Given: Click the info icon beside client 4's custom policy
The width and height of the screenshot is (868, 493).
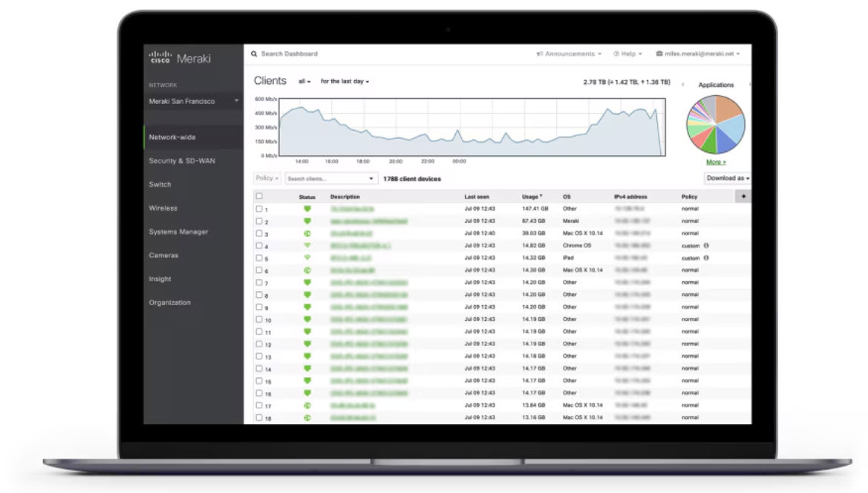Looking at the screenshot, I should pyautogui.click(x=706, y=246).
